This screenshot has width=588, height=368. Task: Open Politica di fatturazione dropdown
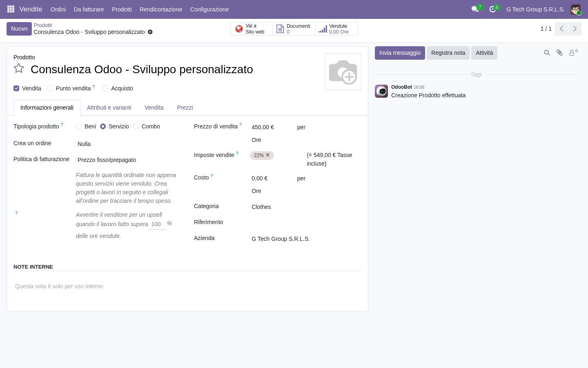pos(129,160)
